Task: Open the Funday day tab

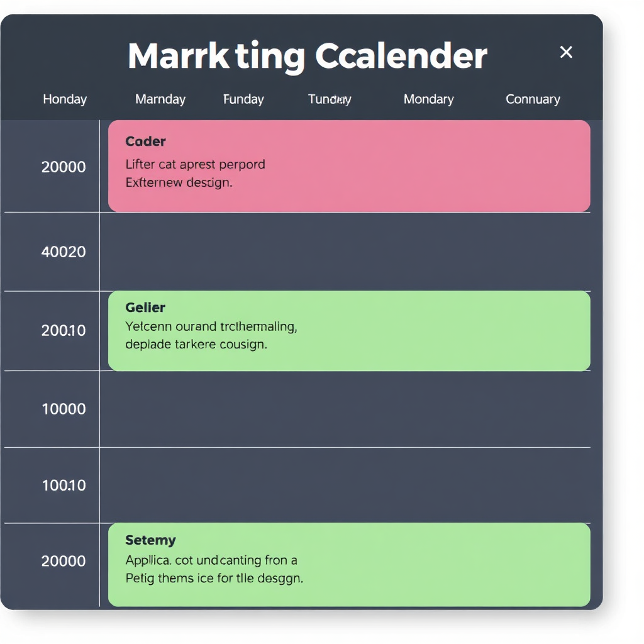Action: pos(243,99)
